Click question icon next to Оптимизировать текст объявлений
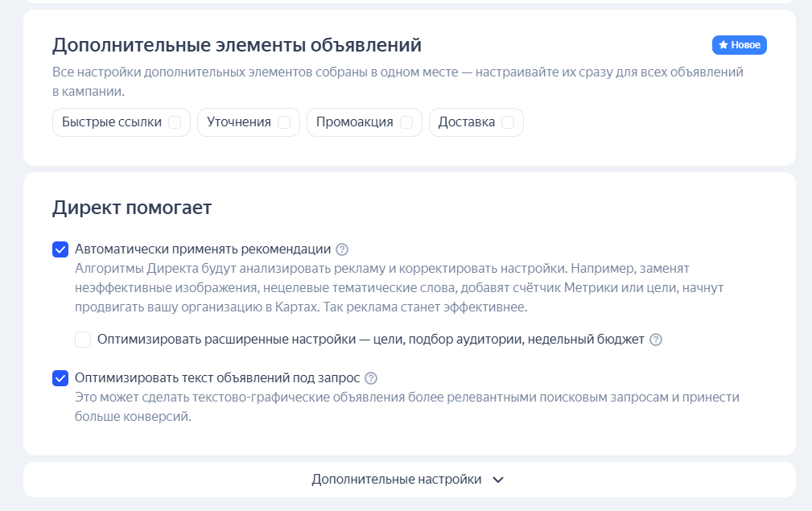Viewport: 812px width, 511px height. [371, 378]
